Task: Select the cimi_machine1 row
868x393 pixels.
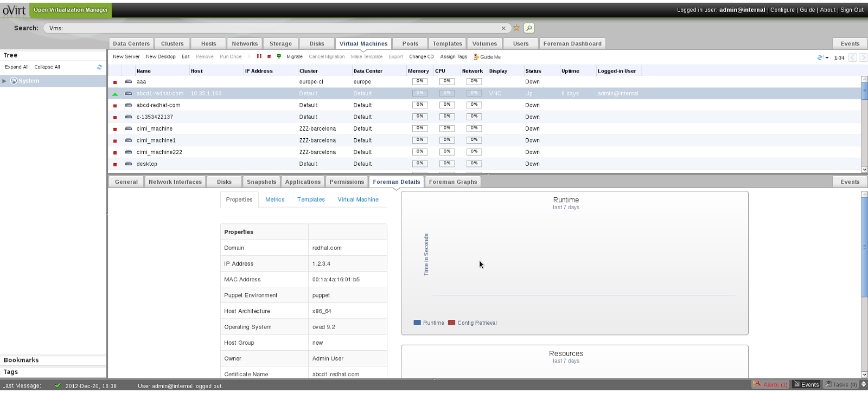Action: coord(156,140)
